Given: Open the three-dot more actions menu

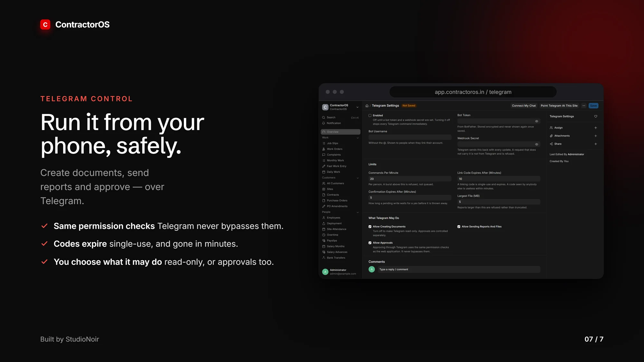Looking at the screenshot, I should point(584,106).
